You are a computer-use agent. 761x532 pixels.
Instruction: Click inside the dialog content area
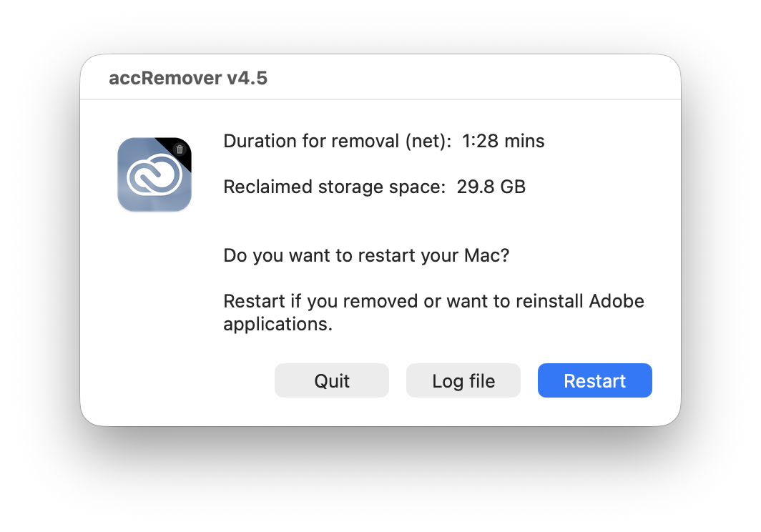tap(379, 257)
